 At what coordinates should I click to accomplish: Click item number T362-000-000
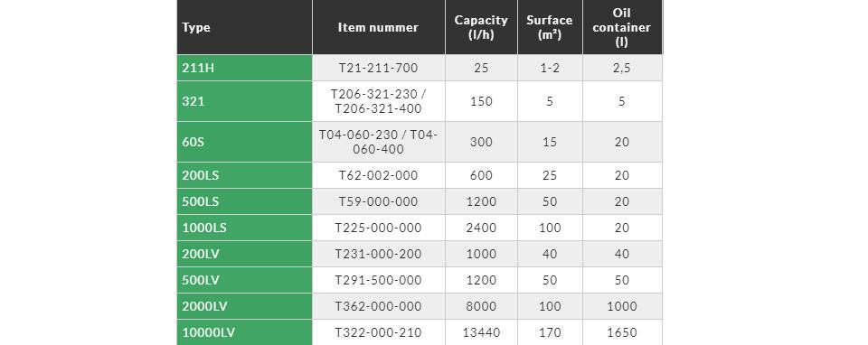379,306
